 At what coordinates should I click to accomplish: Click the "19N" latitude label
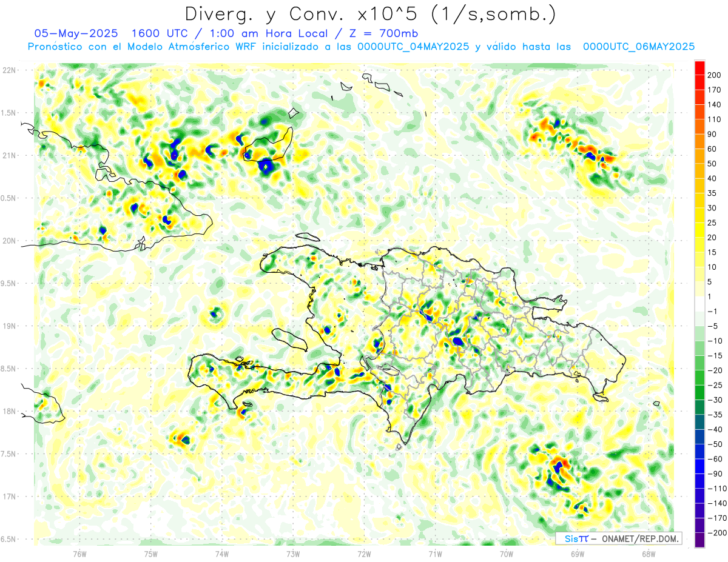(x=9, y=326)
